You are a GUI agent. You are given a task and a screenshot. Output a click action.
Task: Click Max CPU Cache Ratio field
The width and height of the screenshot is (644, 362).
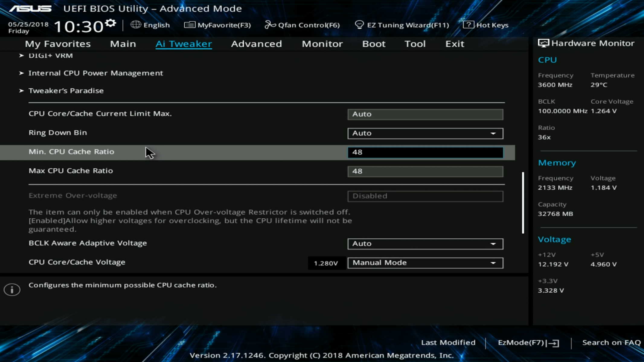[x=425, y=171]
